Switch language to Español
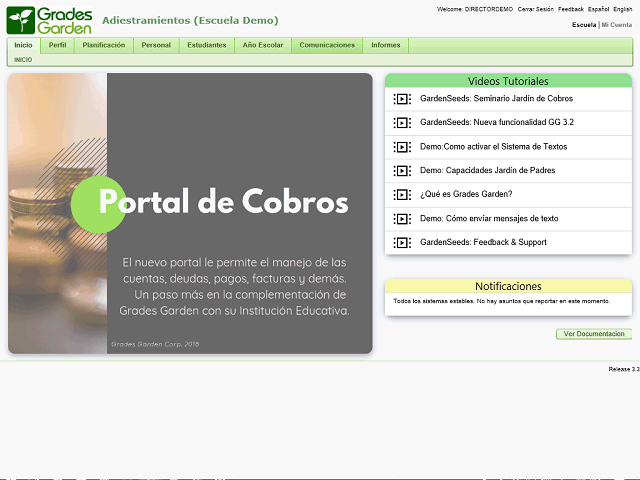This screenshot has height=480, width=640. coord(598,9)
